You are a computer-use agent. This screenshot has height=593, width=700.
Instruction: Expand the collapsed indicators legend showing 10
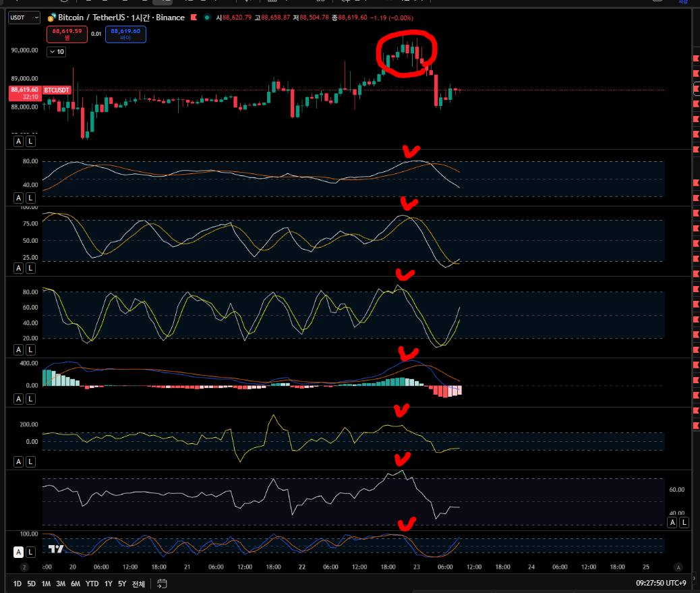click(x=56, y=52)
